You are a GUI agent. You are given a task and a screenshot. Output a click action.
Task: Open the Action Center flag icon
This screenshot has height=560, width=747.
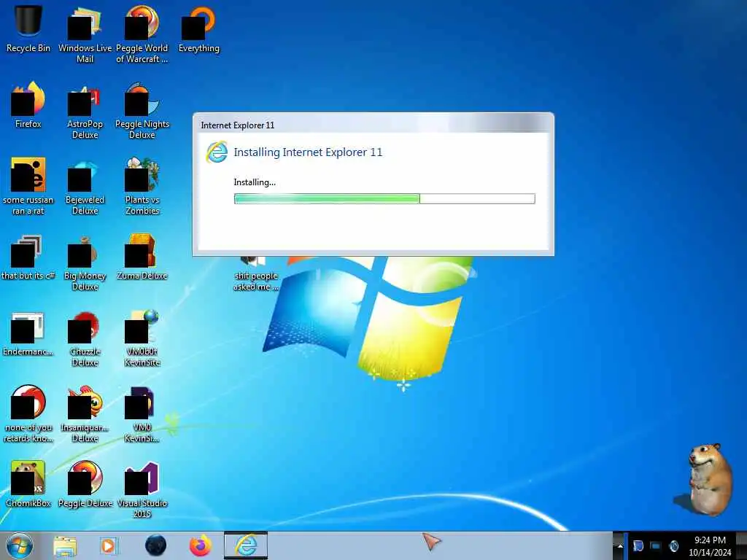638,546
